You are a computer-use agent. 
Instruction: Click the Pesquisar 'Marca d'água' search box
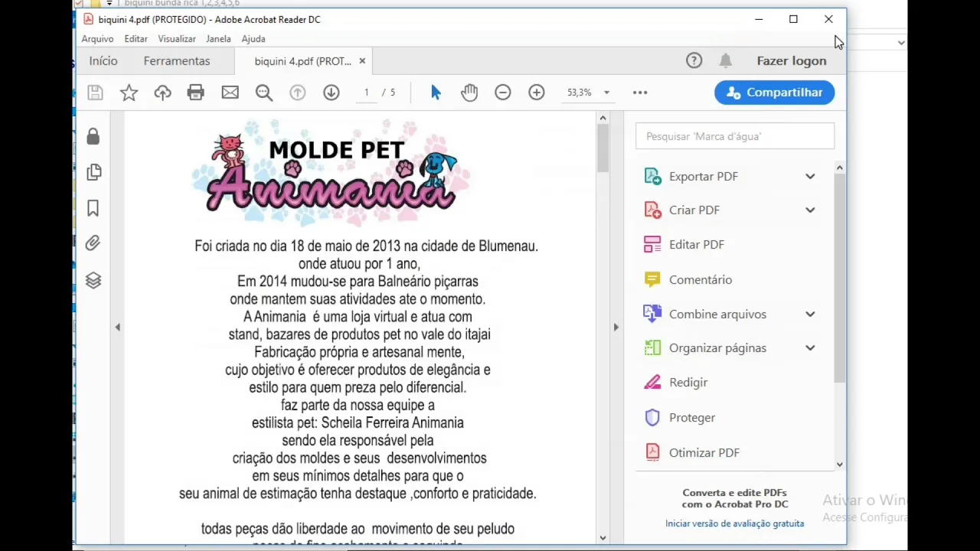[735, 136]
